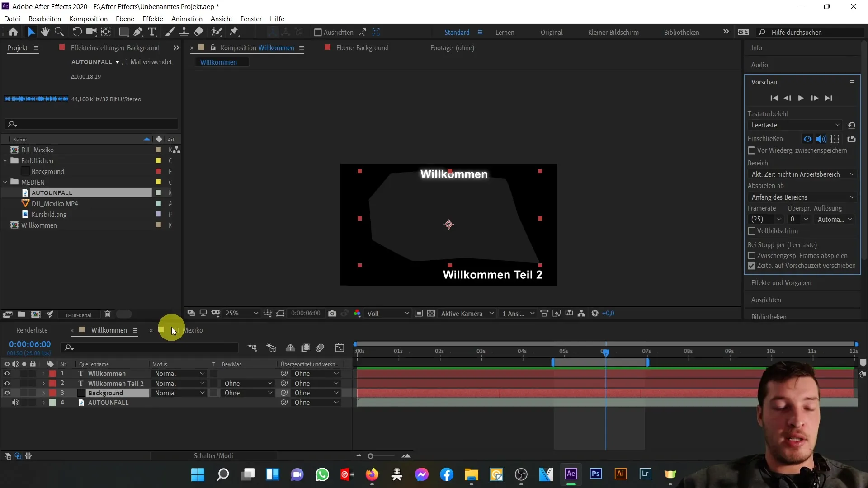Enable Vollbildrate checkbox in Vorschau
The image size is (868, 488).
[752, 231]
